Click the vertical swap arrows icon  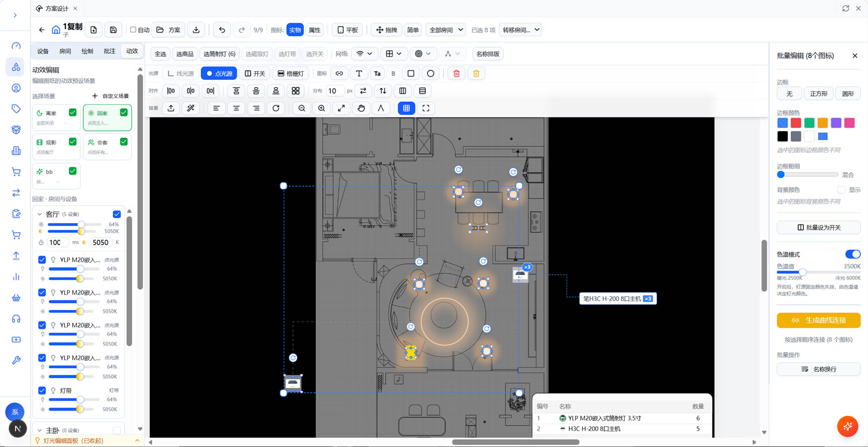tap(383, 91)
